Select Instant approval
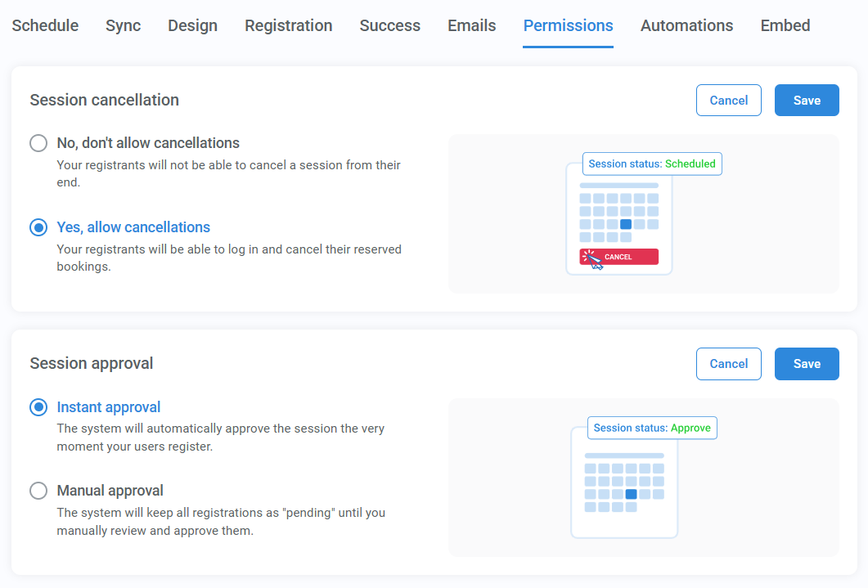868x588 pixels. click(x=38, y=407)
